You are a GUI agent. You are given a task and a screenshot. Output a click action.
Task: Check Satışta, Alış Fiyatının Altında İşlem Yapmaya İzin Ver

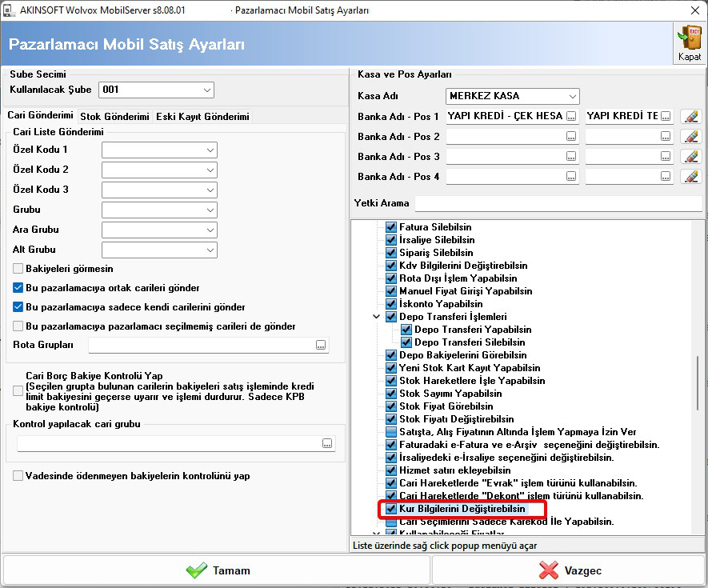[x=391, y=432]
